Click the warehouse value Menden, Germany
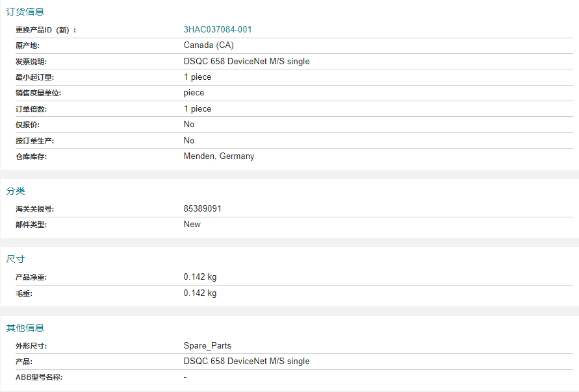Screen dimensions: 579x392 (x=219, y=156)
